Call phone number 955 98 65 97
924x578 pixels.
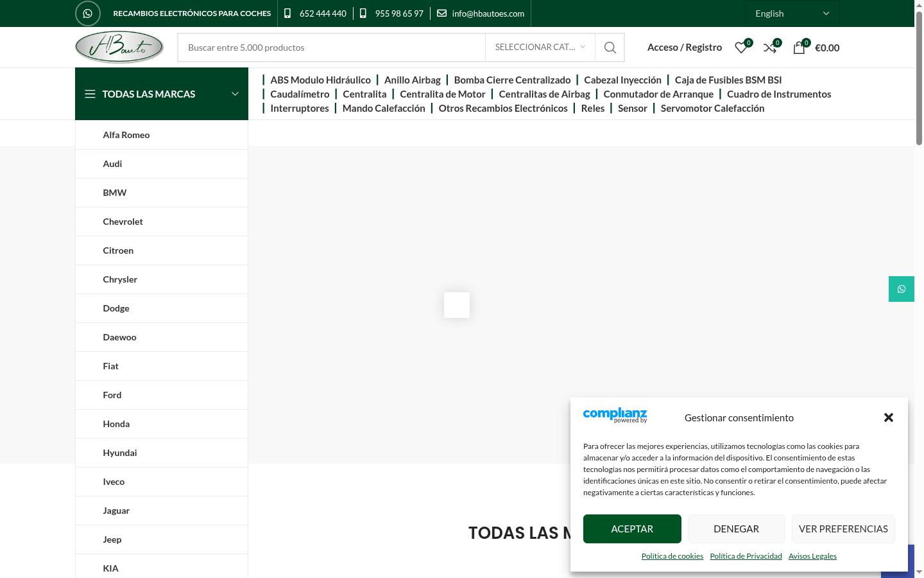399,13
